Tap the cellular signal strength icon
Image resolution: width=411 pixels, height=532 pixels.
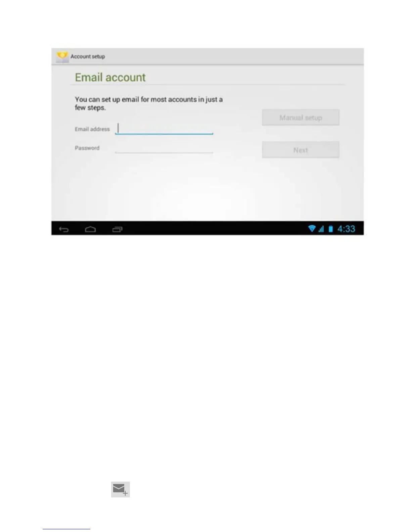[321, 229]
